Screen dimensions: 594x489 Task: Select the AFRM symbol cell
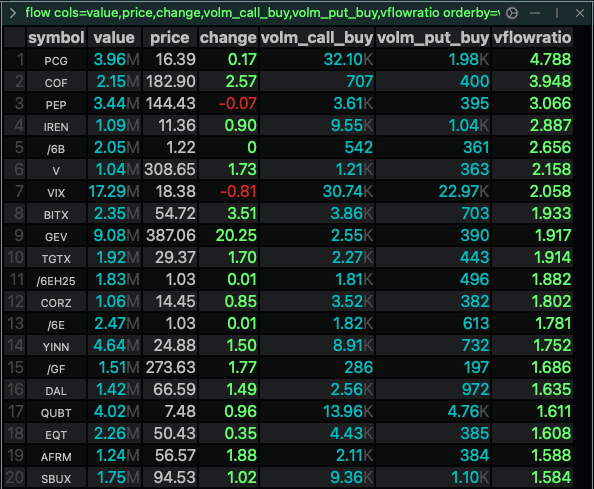tap(56, 455)
